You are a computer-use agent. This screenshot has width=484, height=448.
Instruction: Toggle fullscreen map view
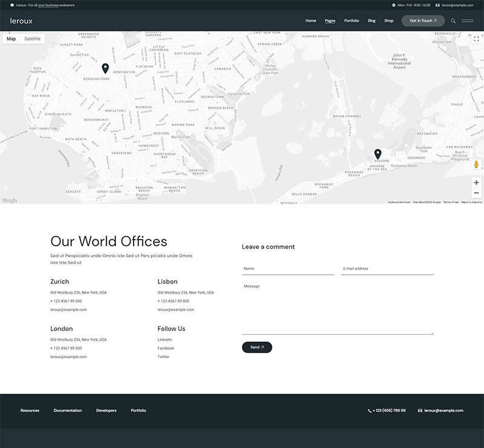[476, 39]
